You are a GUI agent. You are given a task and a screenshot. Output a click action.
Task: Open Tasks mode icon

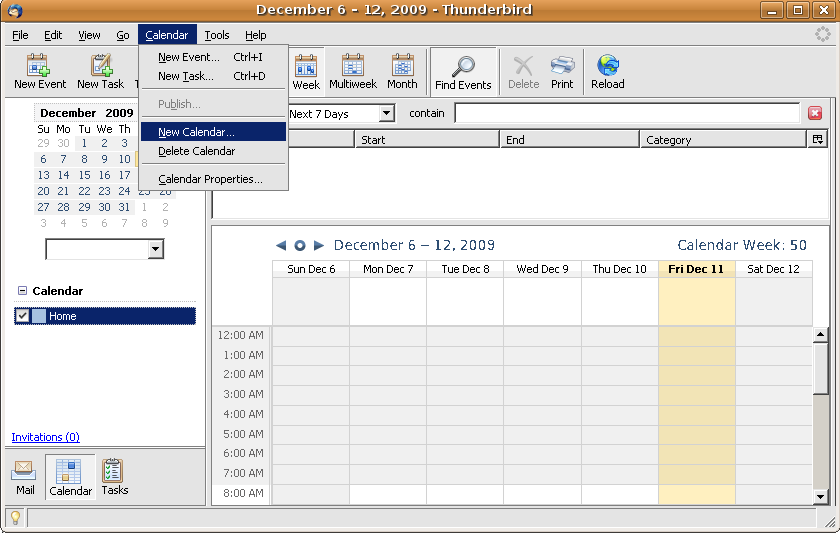(113, 470)
